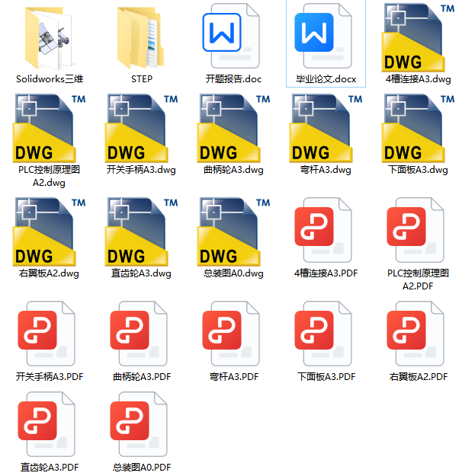
Task: Open the STEP folder icon
Action: [x=141, y=38]
